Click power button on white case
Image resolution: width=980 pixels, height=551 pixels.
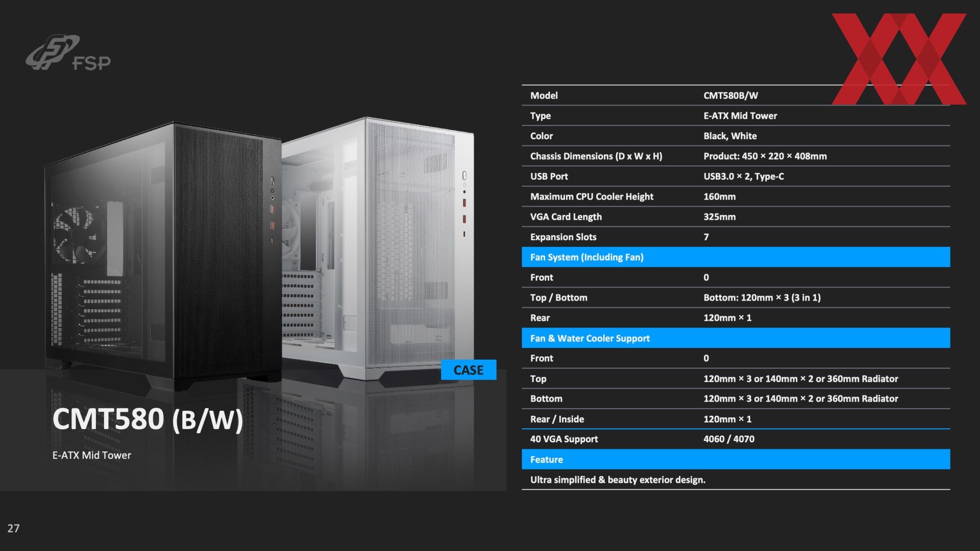(464, 176)
